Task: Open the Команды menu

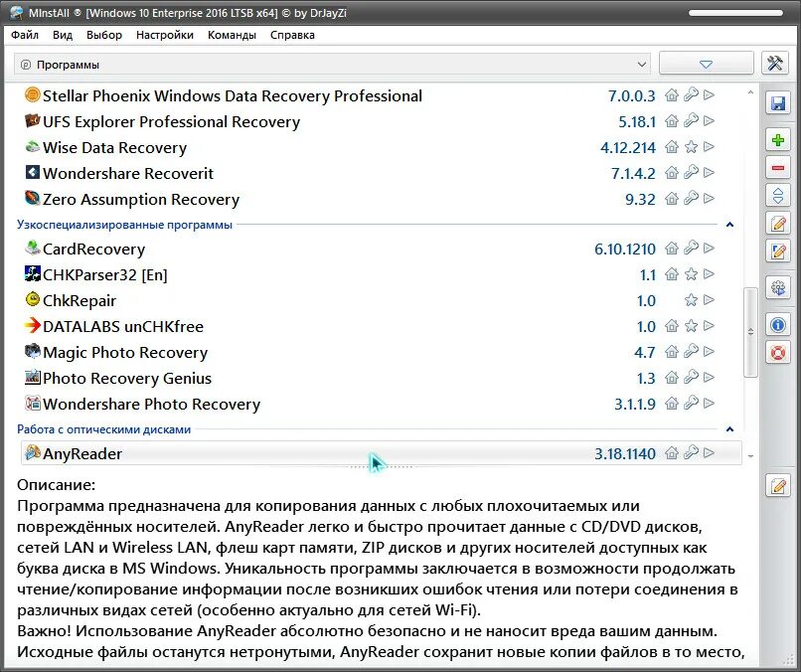Action: click(x=232, y=35)
